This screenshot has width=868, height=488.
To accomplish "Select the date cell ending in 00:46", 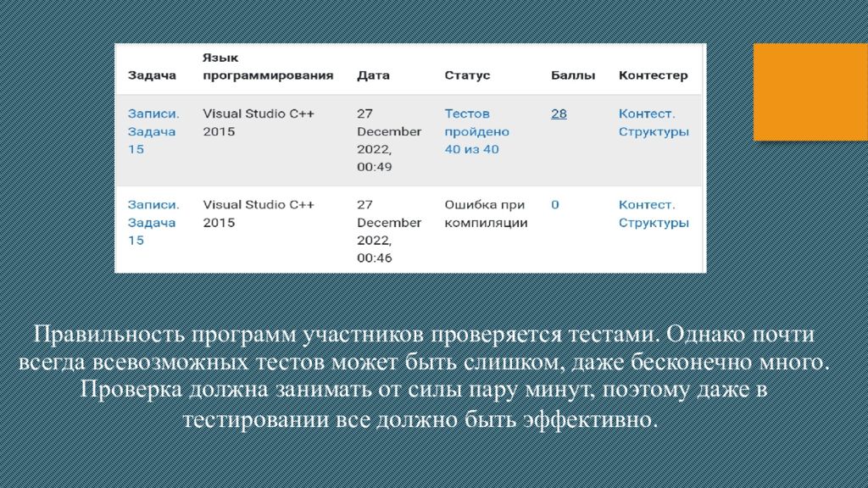I will pos(388,231).
